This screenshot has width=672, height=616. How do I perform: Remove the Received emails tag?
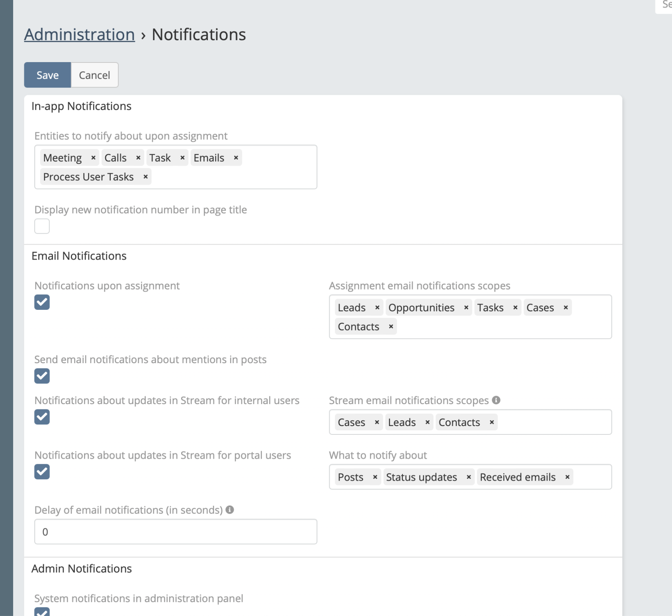[x=567, y=477]
